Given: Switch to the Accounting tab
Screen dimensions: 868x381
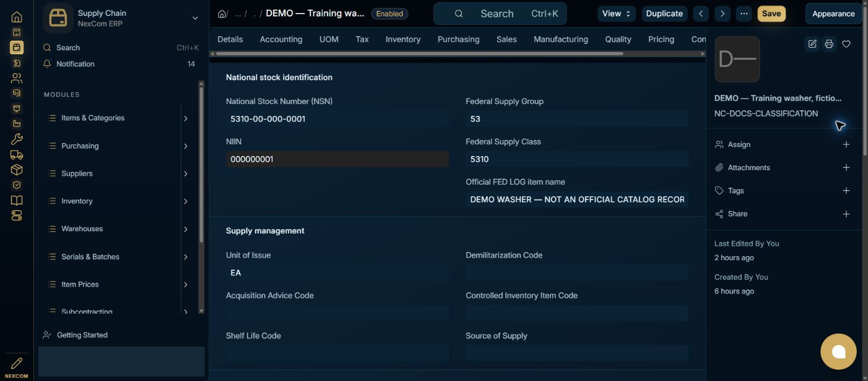Looking at the screenshot, I should pyautogui.click(x=281, y=40).
